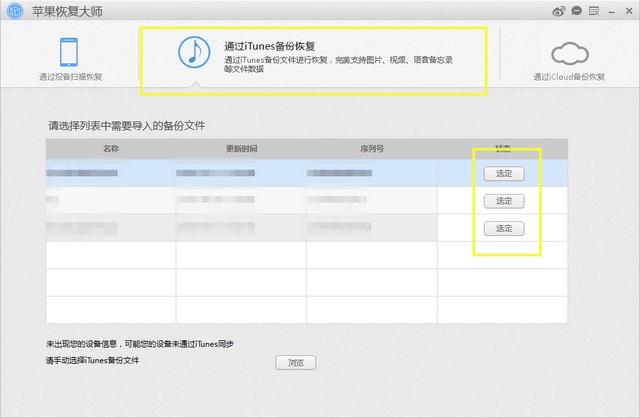Select first backup row name cell

[x=111, y=173]
